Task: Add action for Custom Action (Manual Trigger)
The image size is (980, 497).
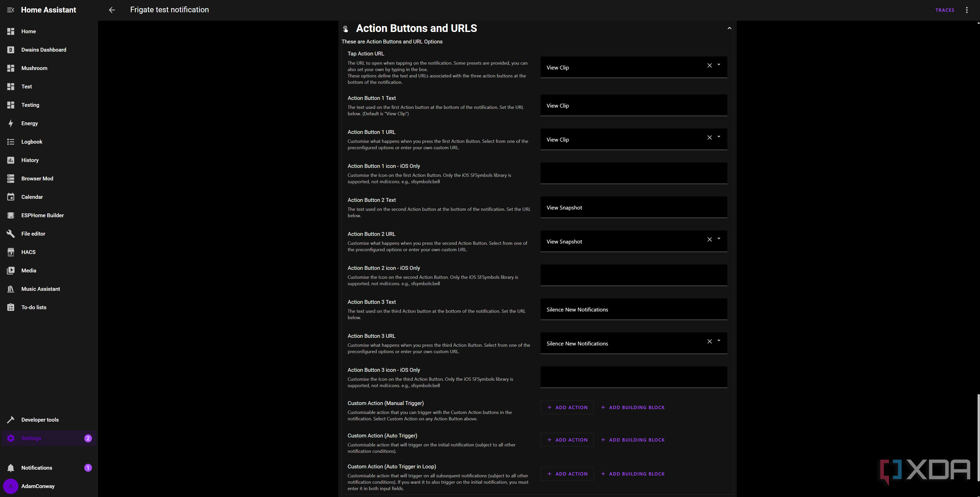Action: click(x=567, y=408)
